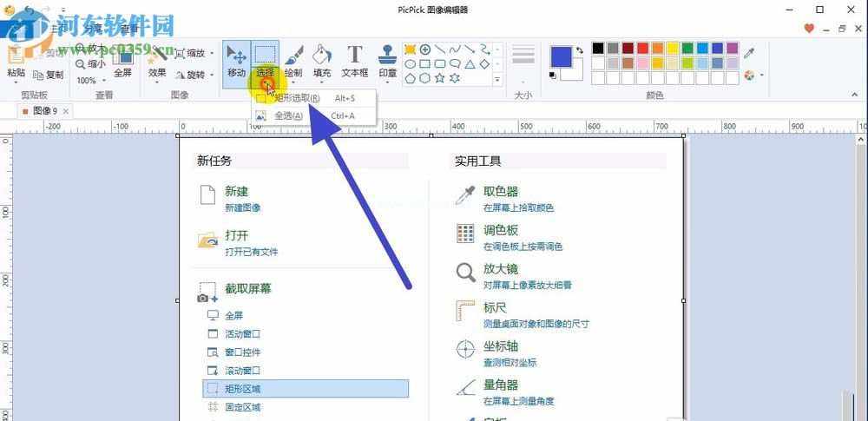
Task: Zoom out with the 缩小 magnifier
Action: tap(91, 63)
